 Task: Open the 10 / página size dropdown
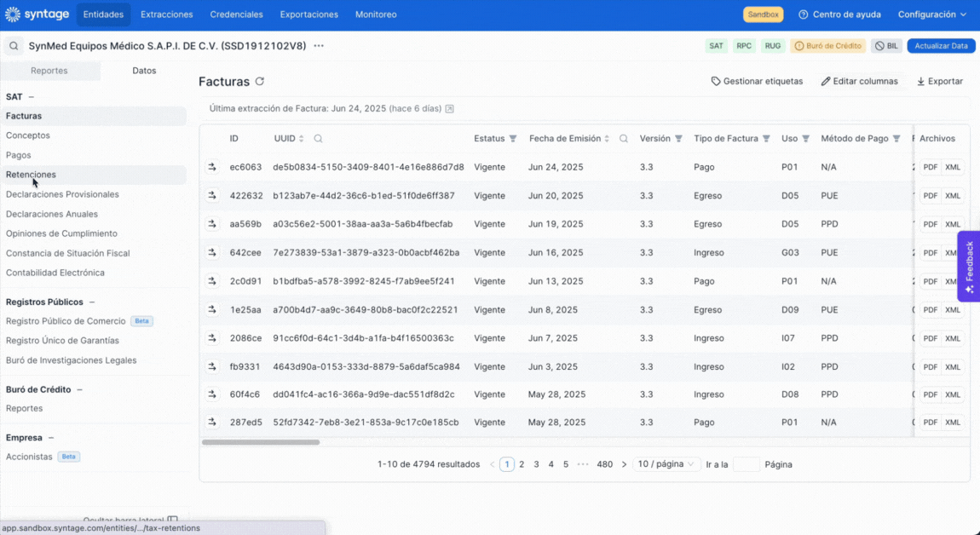[x=666, y=464]
